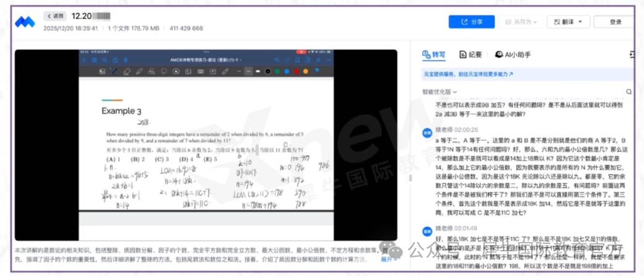Click the meeting number 411 429 666
This screenshot has width=644, height=276.
tap(186, 29)
